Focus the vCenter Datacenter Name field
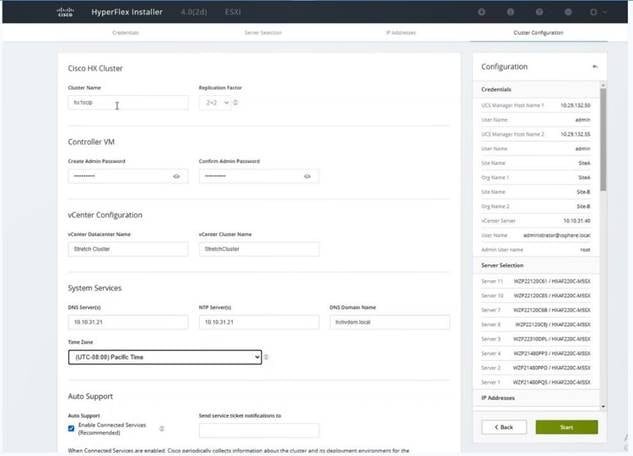The image size is (633, 456). point(128,249)
